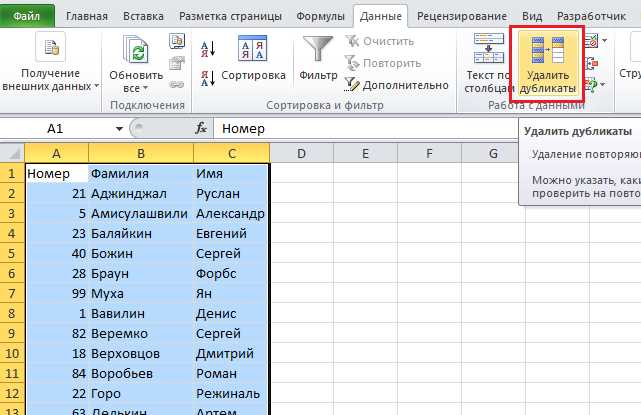
Task: Expand the What-If Analysis dropdown arrow
Action: pos(603,85)
